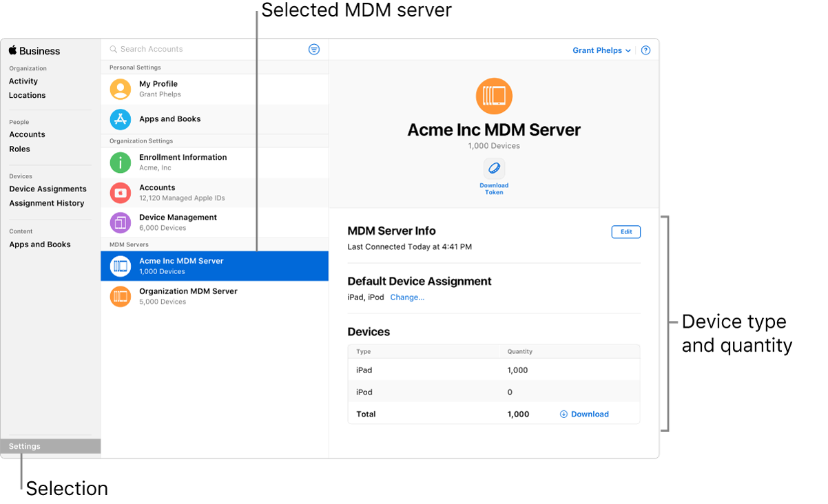Click the Last Connected Today at 4:41 PM text
Image resolution: width=828 pixels, height=504 pixels.
pyautogui.click(x=410, y=246)
